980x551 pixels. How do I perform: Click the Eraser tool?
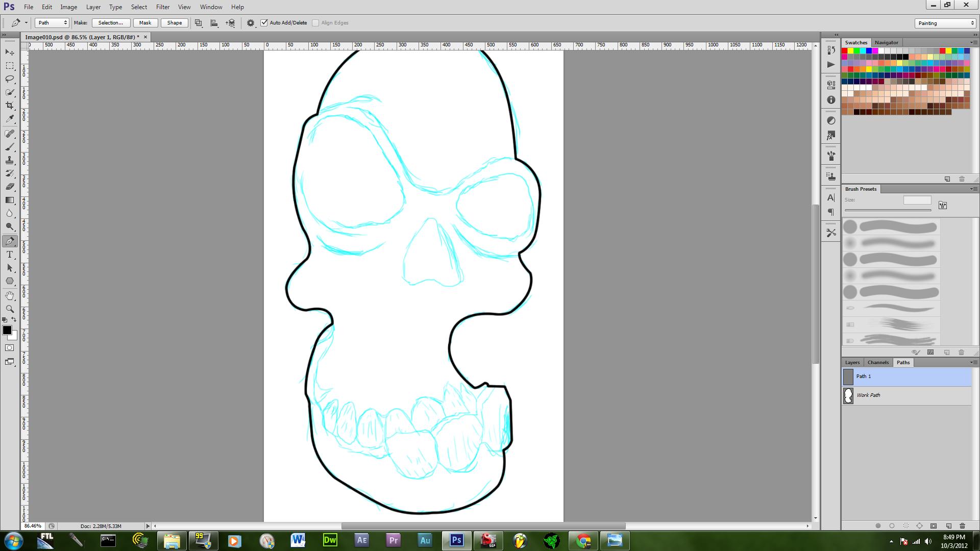10,187
